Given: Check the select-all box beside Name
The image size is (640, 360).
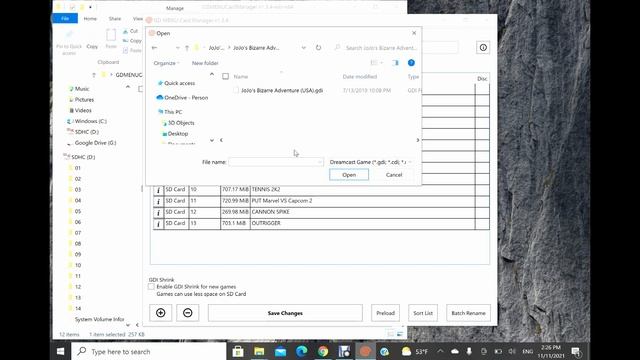Looking at the screenshot, I should (x=225, y=76).
